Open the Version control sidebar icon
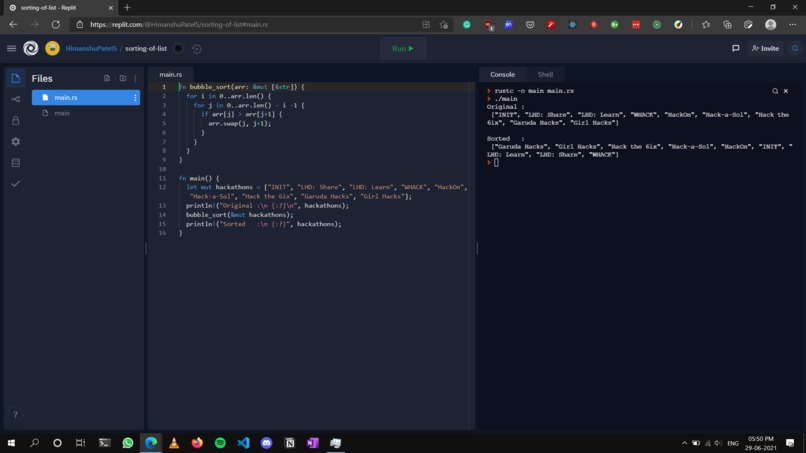The width and height of the screenshot is (806, 453). click(x=15, y=99)
